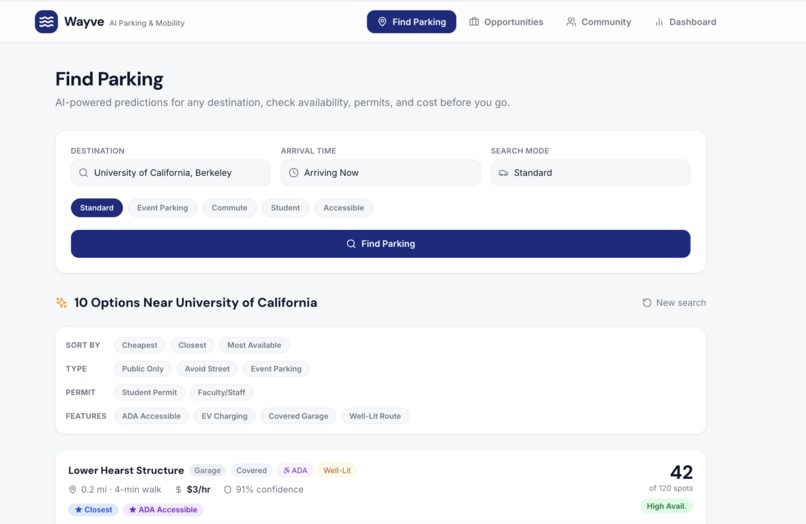This screenshot has height=524, width=806.
Task: Click the Well-Lit tag on Lower Hearst
Action: click(x=337, y=471)
